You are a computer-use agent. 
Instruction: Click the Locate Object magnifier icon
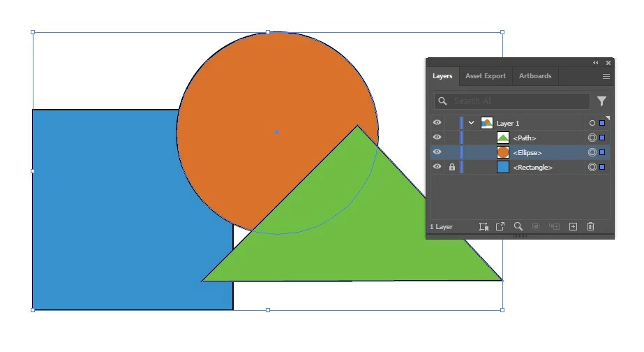pos(518,226)
